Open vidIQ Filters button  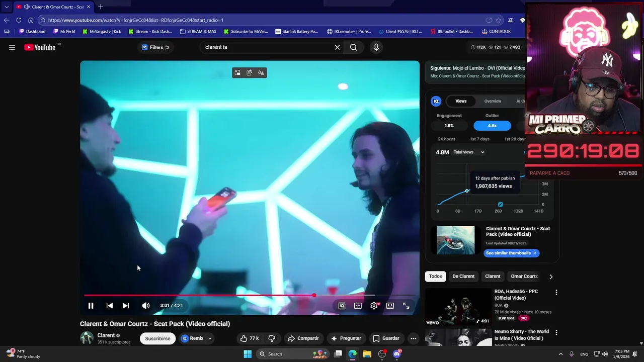tap(155, 47)
